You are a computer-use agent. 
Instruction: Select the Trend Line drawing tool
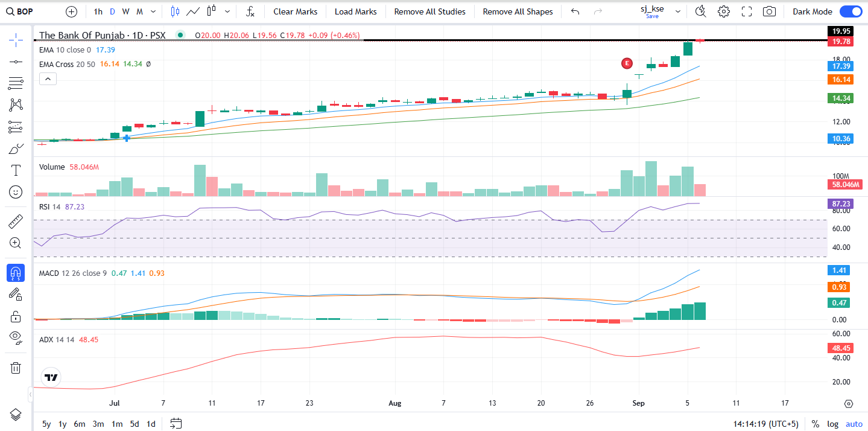pyautogui.click(x=16, y=62)
